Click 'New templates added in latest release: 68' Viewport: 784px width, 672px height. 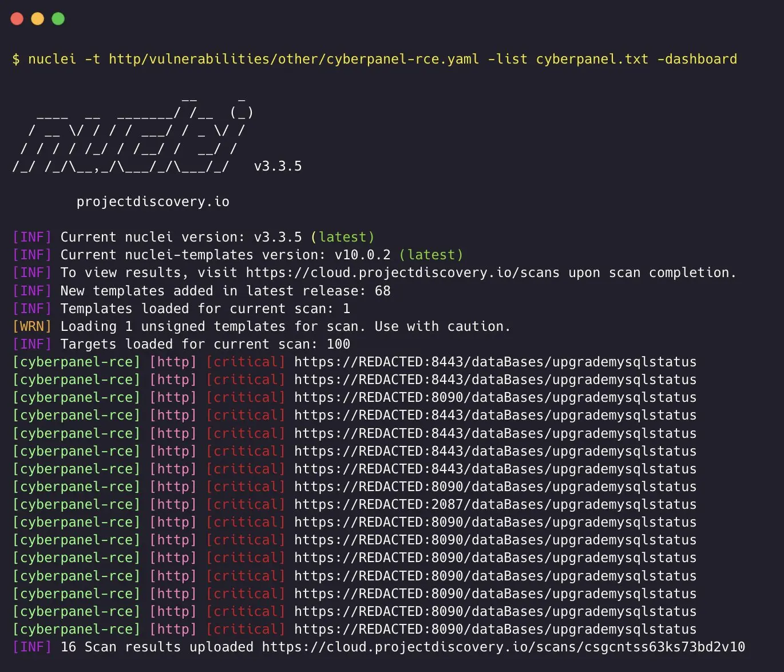pyautogui.click(x=225, y=291)
